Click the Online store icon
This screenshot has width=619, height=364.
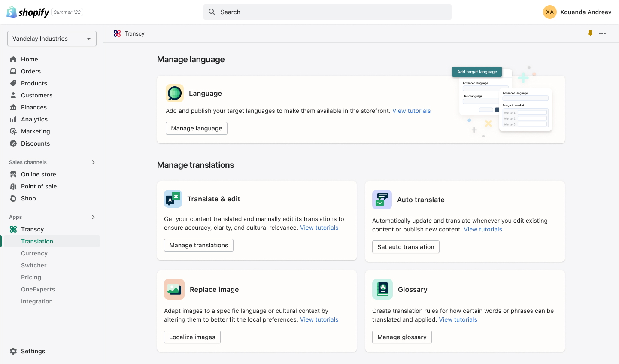click(x=13, y=174)
